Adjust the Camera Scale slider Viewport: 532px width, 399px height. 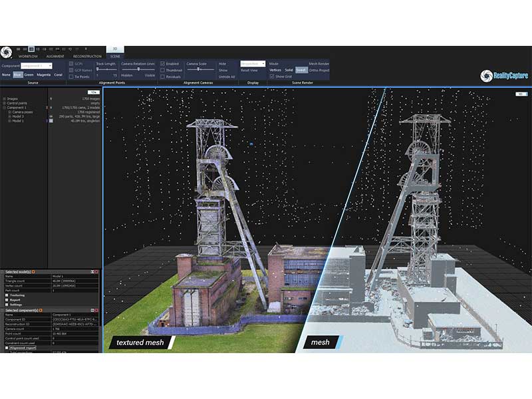coord(200,70)
